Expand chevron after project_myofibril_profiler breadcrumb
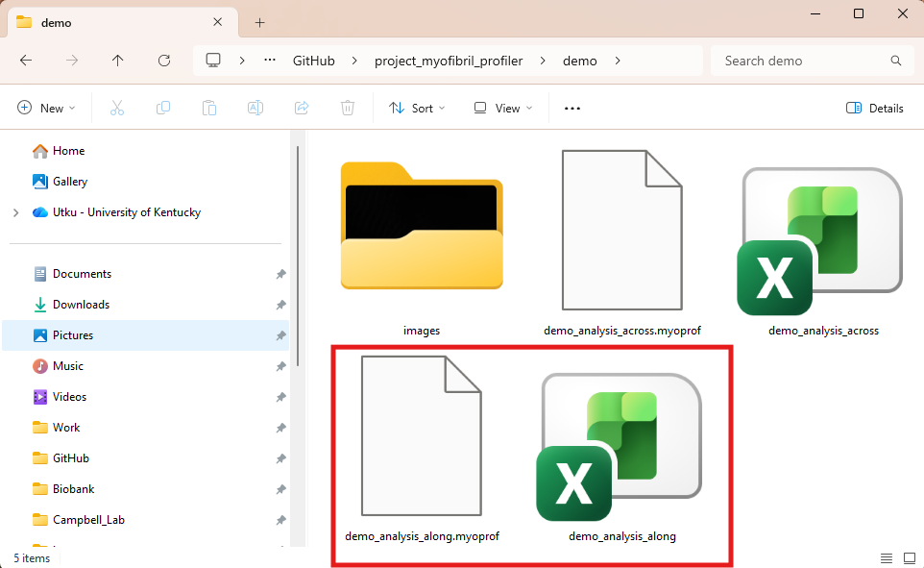This screenshot has height=568, width=924. point(542,61)
